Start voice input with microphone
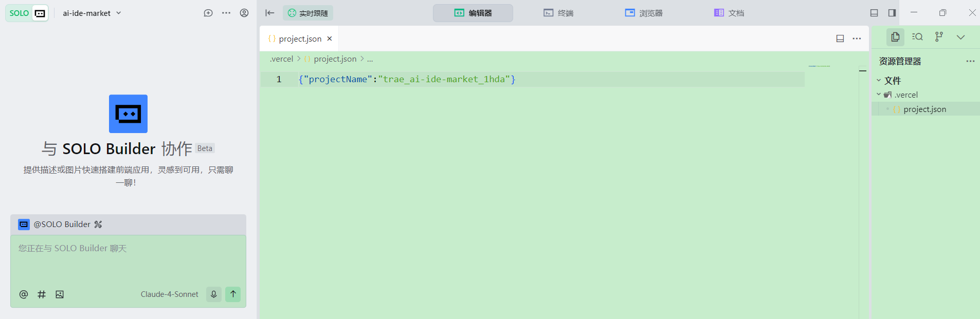 coord(214,294)
